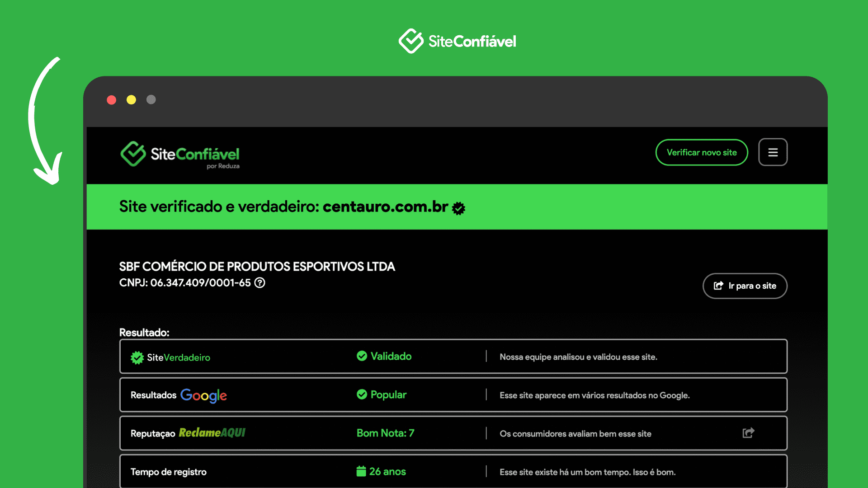Click the calendar icon beside 26 anos
868x488 pixels.
click(361, 471)
